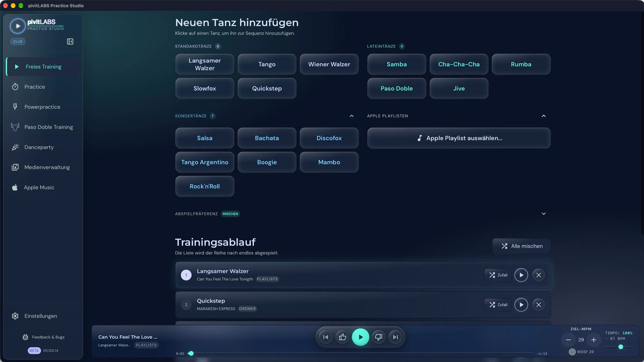Collapse the Apple Playlisten section

544,116
